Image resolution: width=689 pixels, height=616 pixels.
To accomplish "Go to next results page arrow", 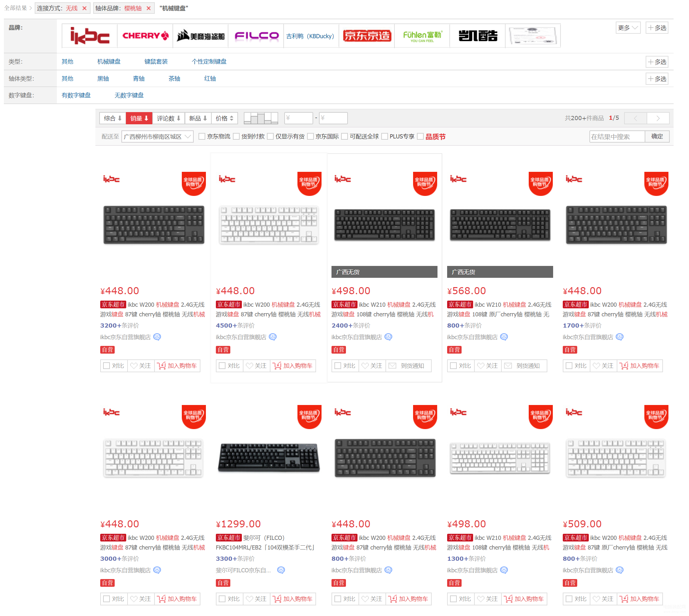I will click(658, 118).
